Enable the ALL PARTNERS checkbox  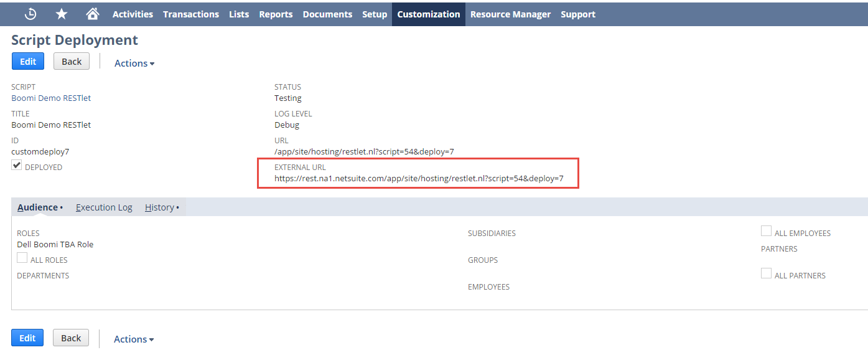click(x=766, y=272)
